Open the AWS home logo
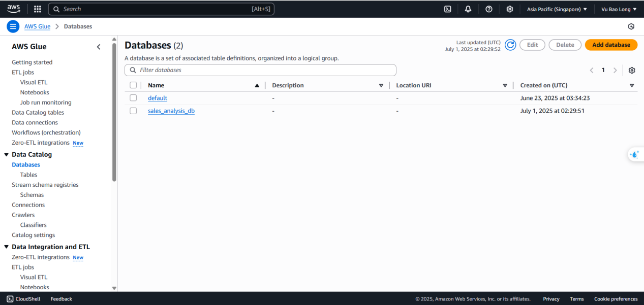The height and width of the screenshot is (305, 644). coord(14,9)
